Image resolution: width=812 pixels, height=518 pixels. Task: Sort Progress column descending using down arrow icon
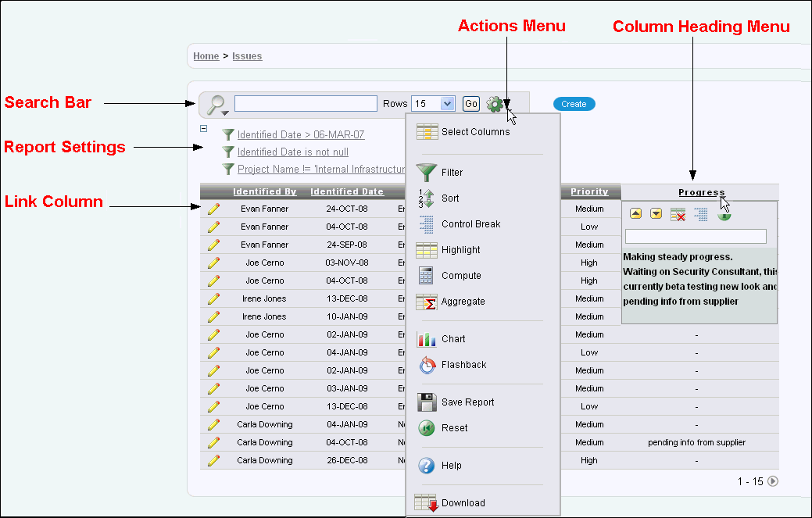coord(656,214)
